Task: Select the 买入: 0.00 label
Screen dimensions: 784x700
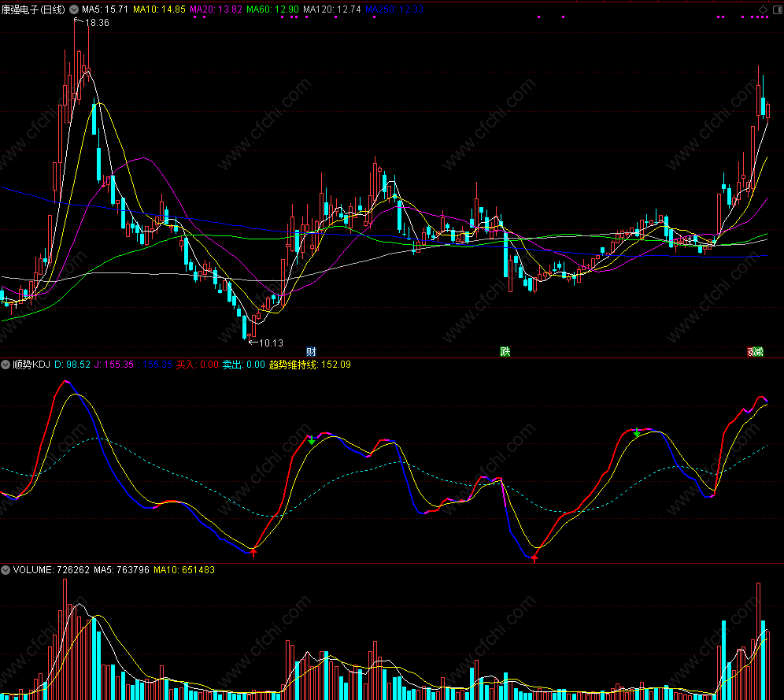Action: [197, 365]
